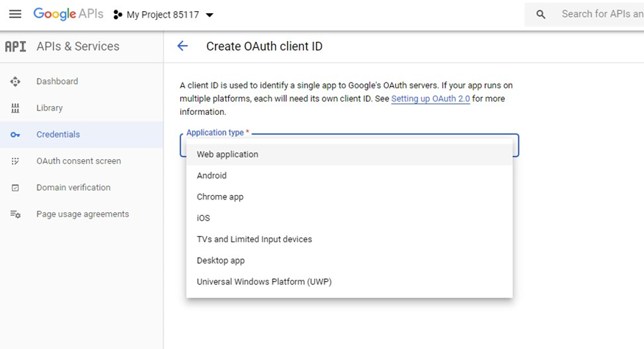The width and height of the screenshot is (644, 349).
Task: Click the Page usage agreements icon
Action: tap(15, 214)
